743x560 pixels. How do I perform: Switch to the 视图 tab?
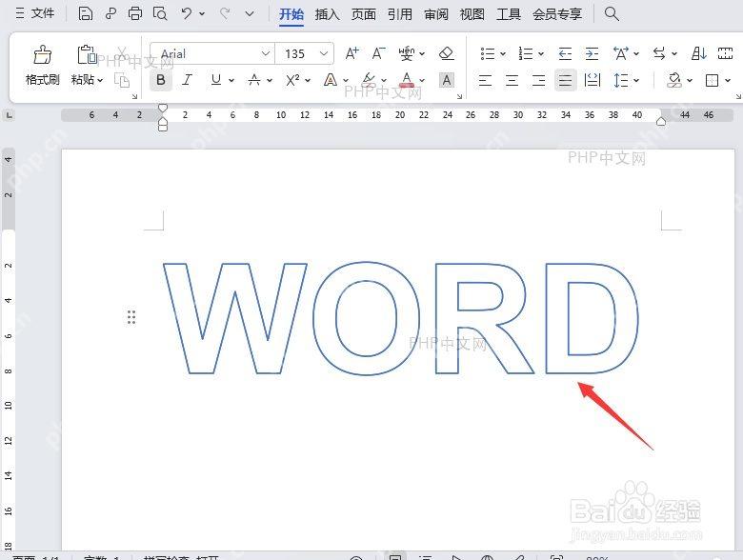coord(472,14)
